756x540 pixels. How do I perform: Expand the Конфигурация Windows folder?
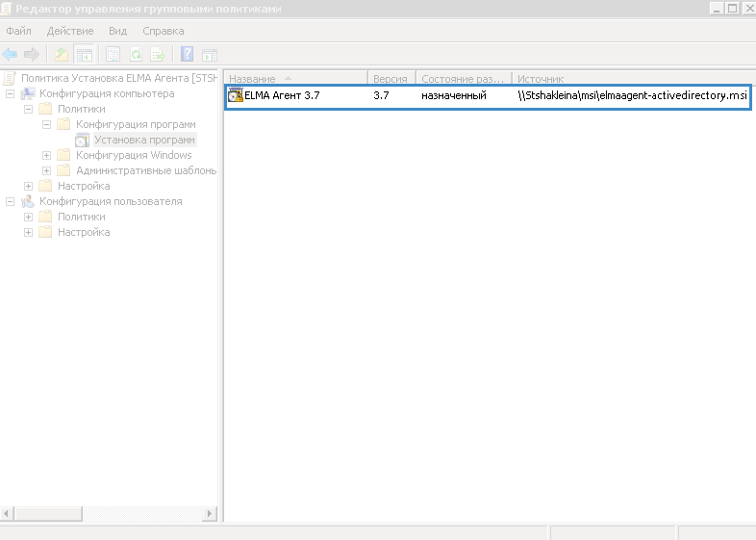(47, 156)
